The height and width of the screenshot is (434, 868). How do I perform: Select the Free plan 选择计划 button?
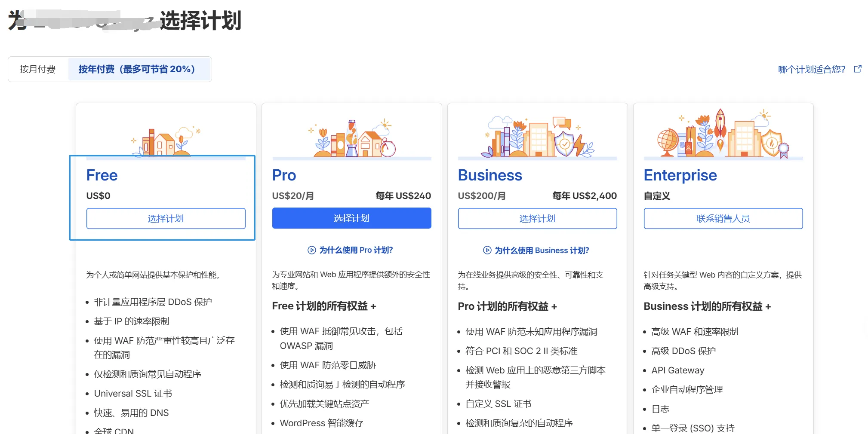click(x=166, y=219)
